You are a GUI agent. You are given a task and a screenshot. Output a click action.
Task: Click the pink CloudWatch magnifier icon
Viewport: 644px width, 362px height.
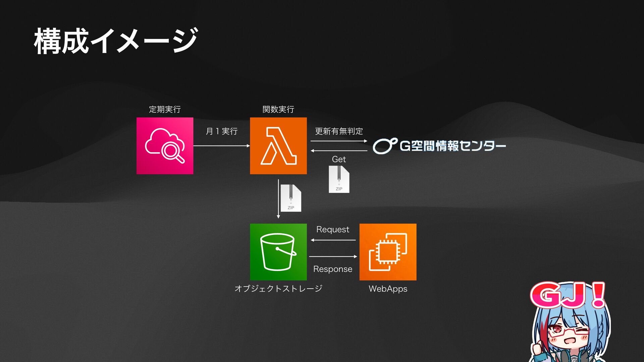(165, 146)
